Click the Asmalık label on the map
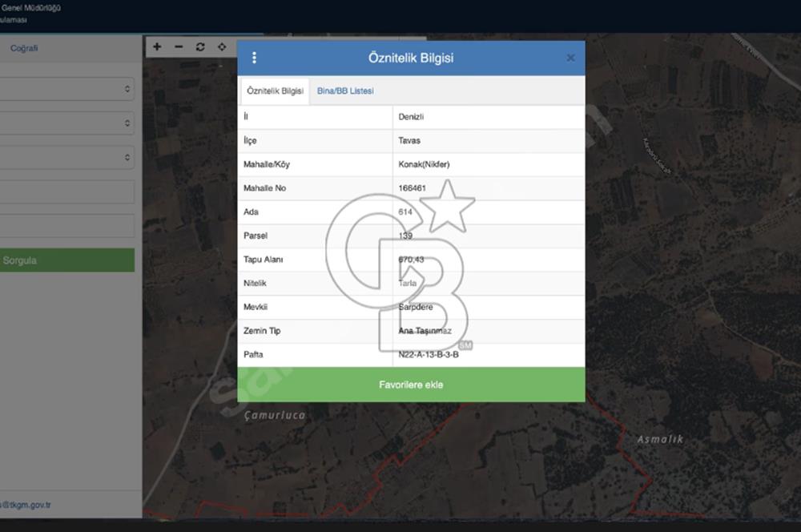This screenshot has width=801, height=532. (661, 439)
